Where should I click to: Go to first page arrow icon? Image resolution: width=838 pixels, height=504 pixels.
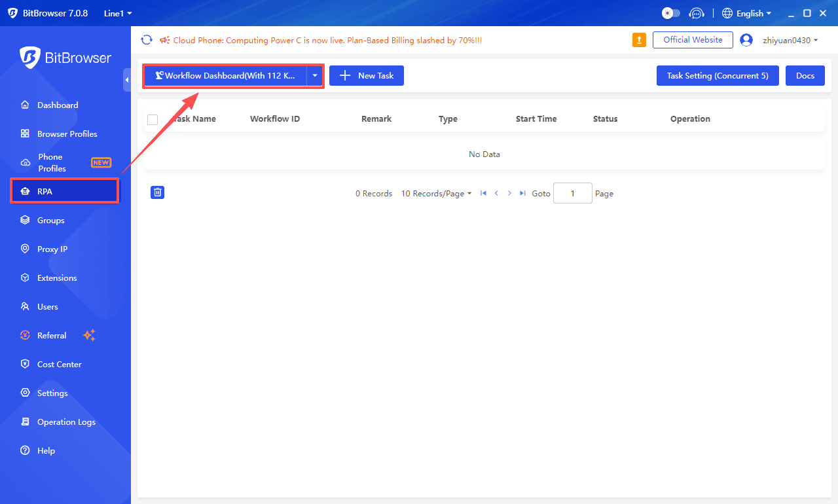(x=483, y=193)
